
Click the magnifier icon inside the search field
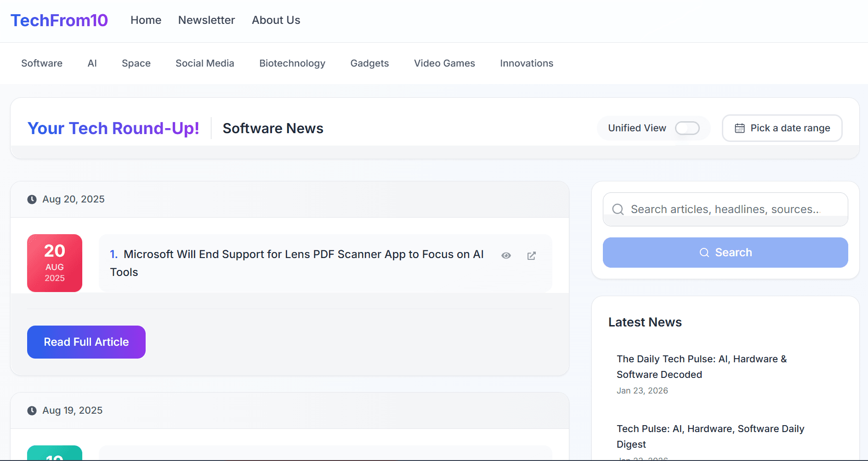tap(618, 209)
